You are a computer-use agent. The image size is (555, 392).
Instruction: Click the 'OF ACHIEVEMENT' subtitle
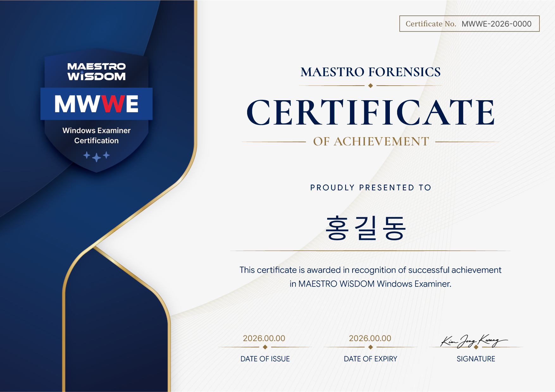(371, 141)
